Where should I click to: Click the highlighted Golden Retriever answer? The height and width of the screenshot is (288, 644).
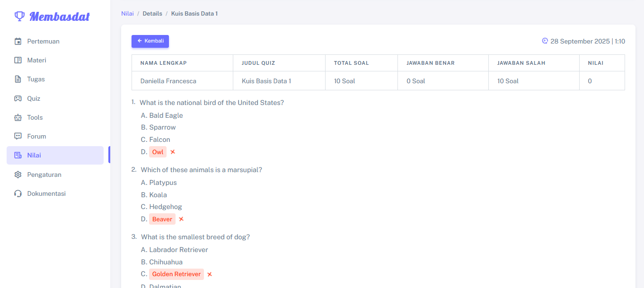(176, 274)
